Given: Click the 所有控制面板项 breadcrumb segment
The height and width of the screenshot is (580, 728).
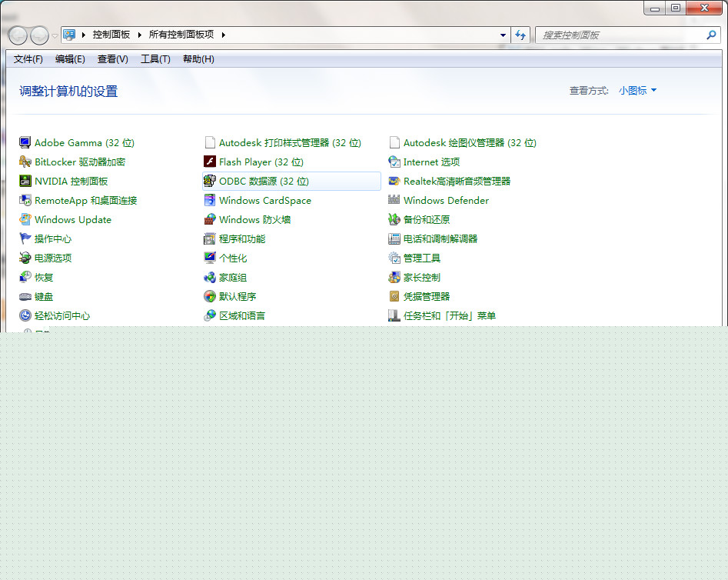Looking at the screenshot, I should tap(181, 35).
